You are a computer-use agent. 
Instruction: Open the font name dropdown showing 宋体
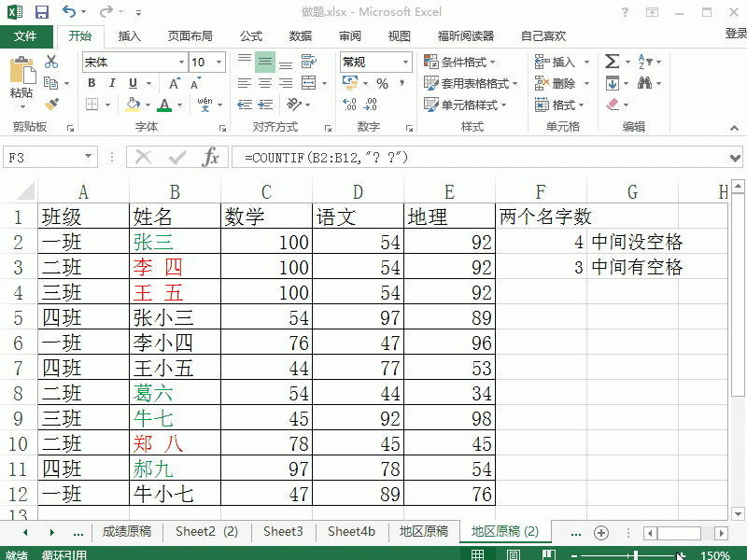tap(131, 61)
